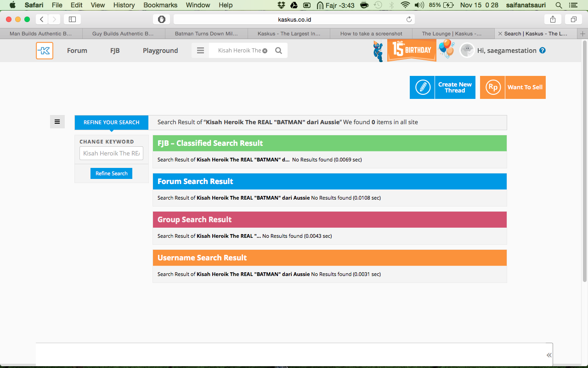
Task: Open the hamburger category menu beside search
Action: 200,51
